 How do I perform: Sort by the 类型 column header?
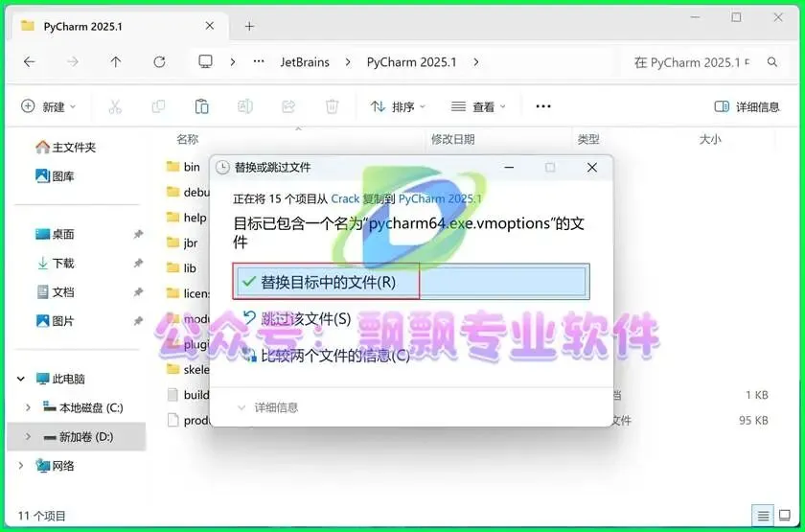coord(588,139)
